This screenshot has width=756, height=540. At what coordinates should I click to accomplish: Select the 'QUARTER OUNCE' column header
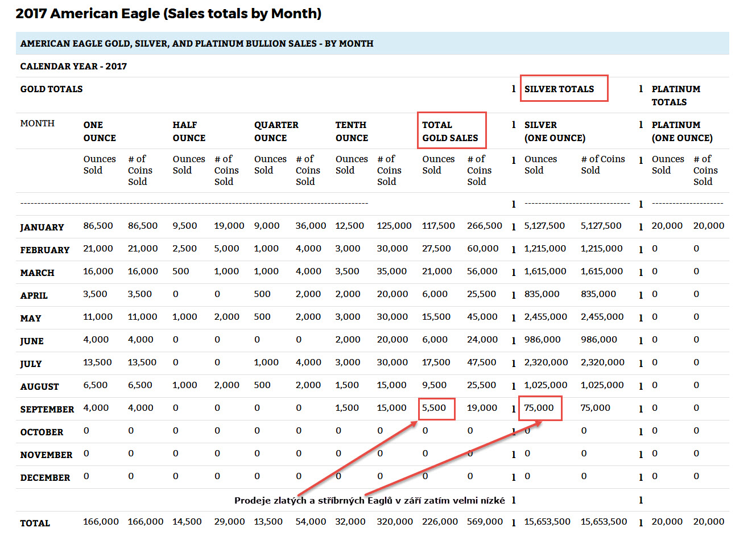[276, 131]
